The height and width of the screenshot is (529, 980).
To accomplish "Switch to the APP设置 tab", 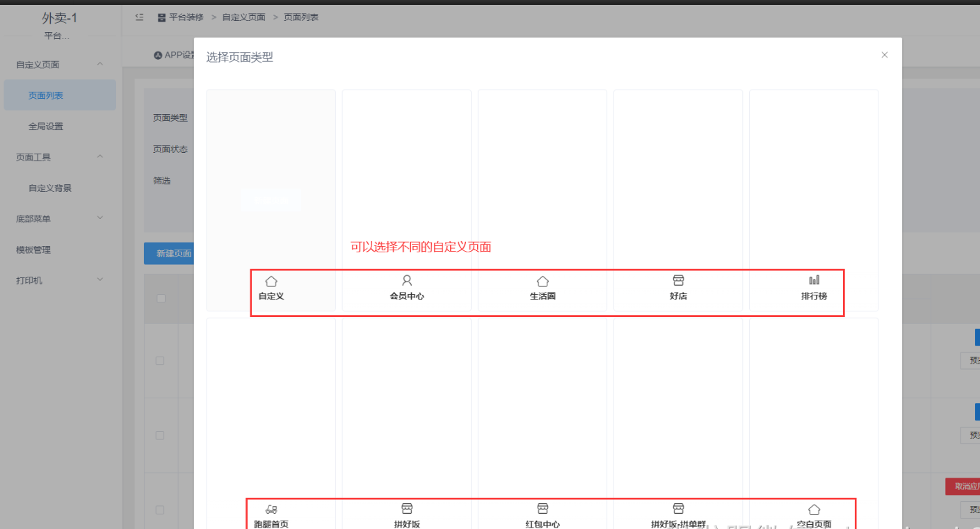I will pyautogui.click(x=175, y=55).
